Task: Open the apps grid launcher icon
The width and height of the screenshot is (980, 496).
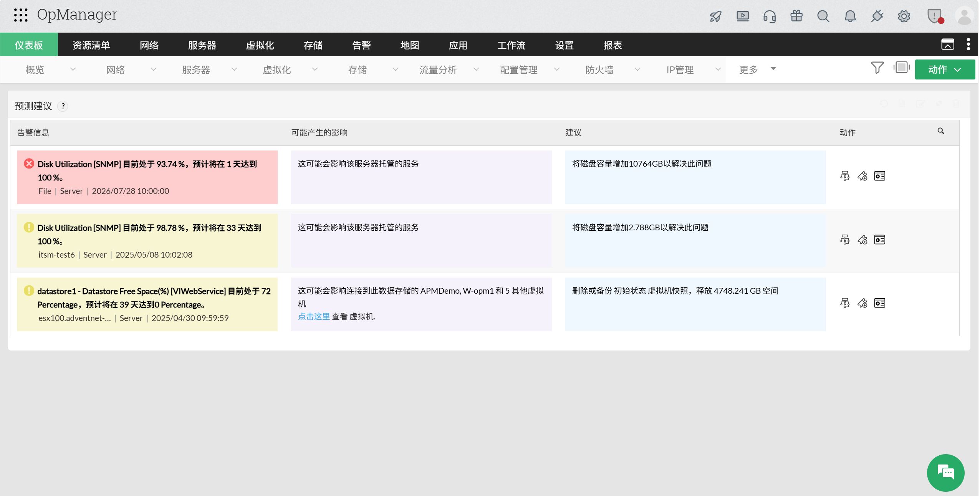Action: (21, 15)
